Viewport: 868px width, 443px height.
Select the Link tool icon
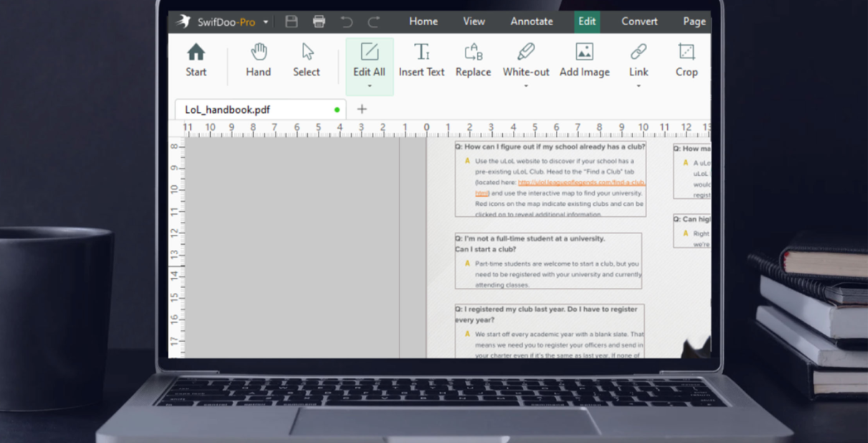pos(638,52)
